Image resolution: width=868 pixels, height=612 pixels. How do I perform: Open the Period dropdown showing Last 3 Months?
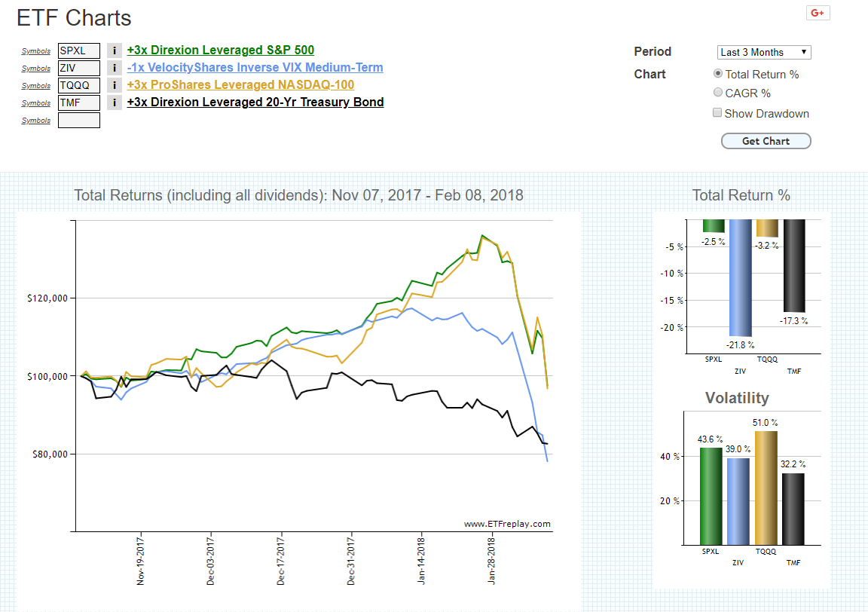pyautogui.click(x=764, y=53)
